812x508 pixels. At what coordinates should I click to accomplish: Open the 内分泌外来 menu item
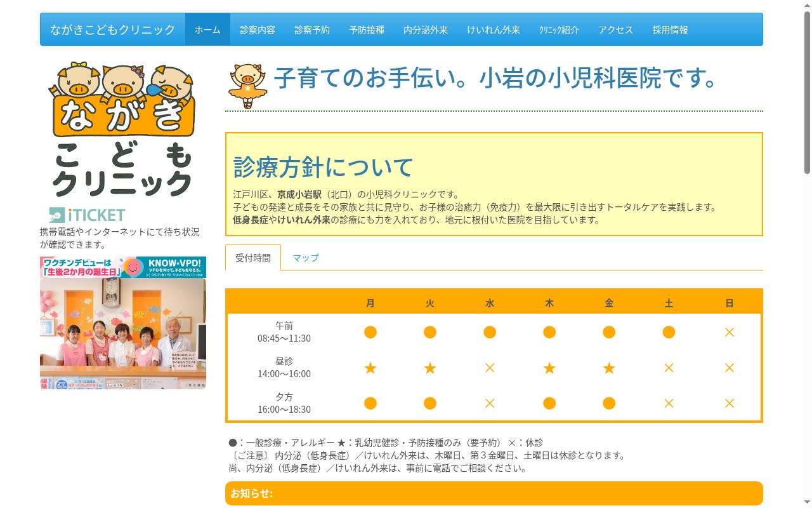(x=426, y=30)
